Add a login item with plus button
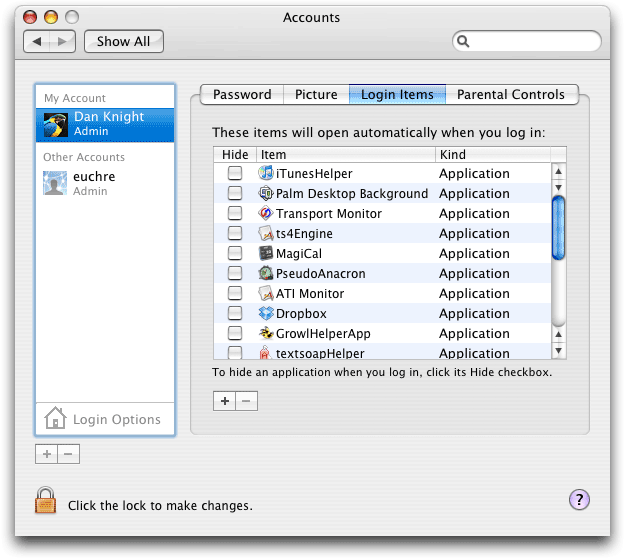The image size is (624, 560). (224, 401)
